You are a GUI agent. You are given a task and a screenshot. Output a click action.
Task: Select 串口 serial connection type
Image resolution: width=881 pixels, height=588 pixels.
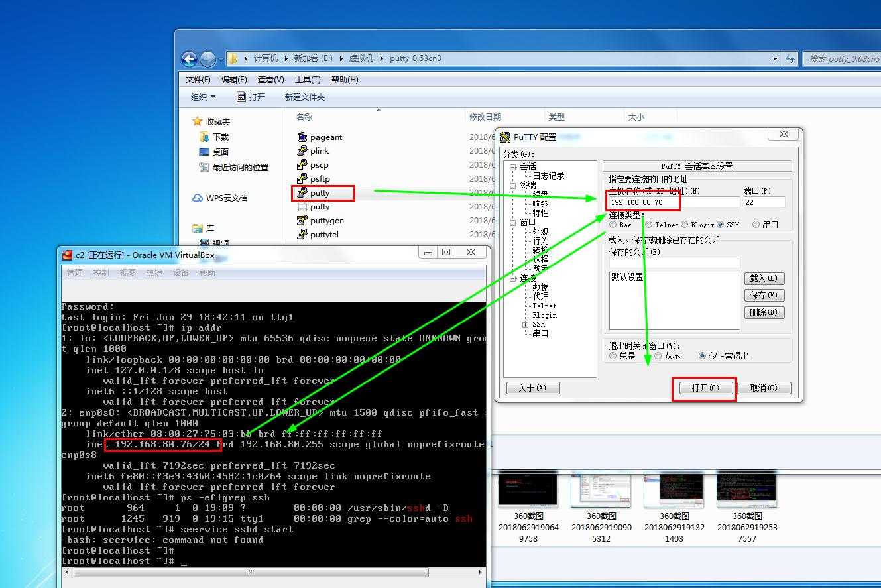point(756,225)
